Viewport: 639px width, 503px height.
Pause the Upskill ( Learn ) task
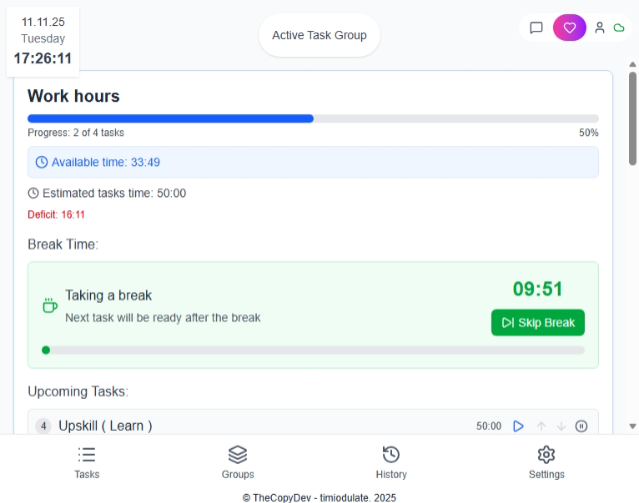coord(581,426)
